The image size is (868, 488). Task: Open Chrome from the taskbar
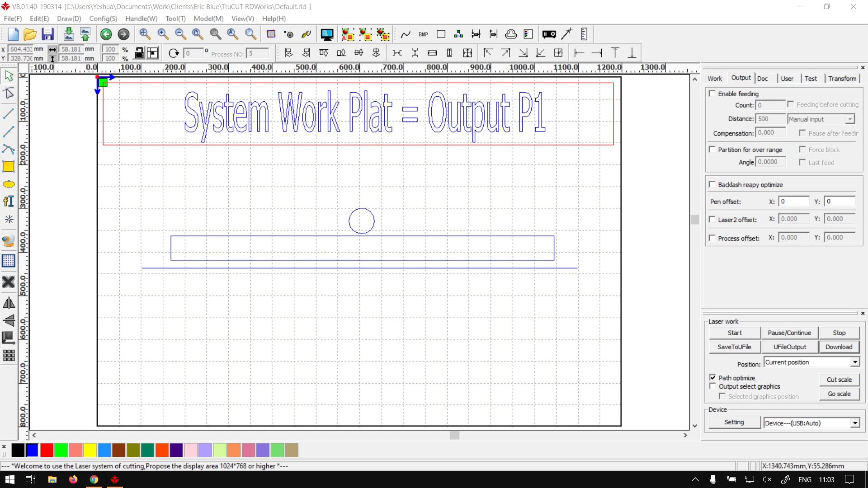pyautogui.click(x=94, y=479)
